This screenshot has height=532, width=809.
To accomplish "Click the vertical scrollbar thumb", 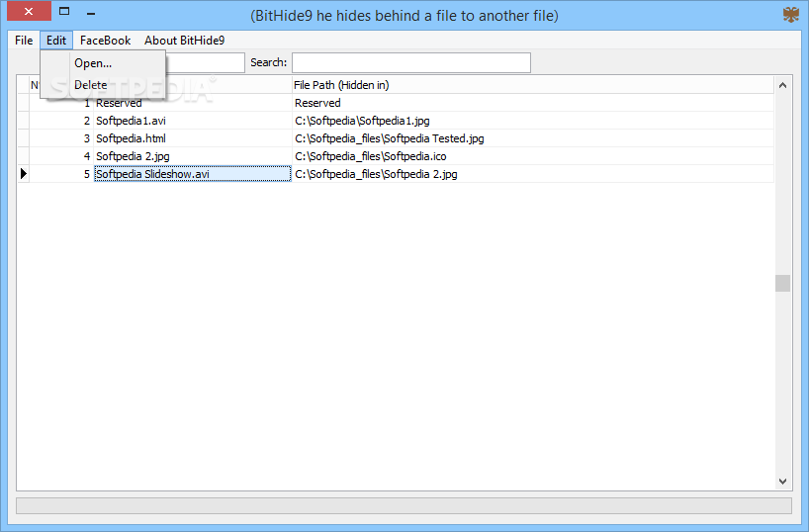I will pyautogui.click(x=782, y=283).
